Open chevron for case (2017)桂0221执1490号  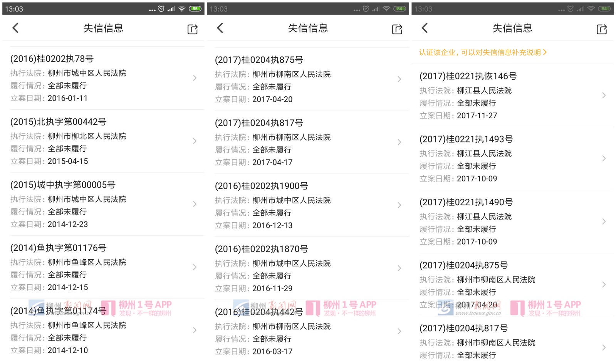[604, 221]
